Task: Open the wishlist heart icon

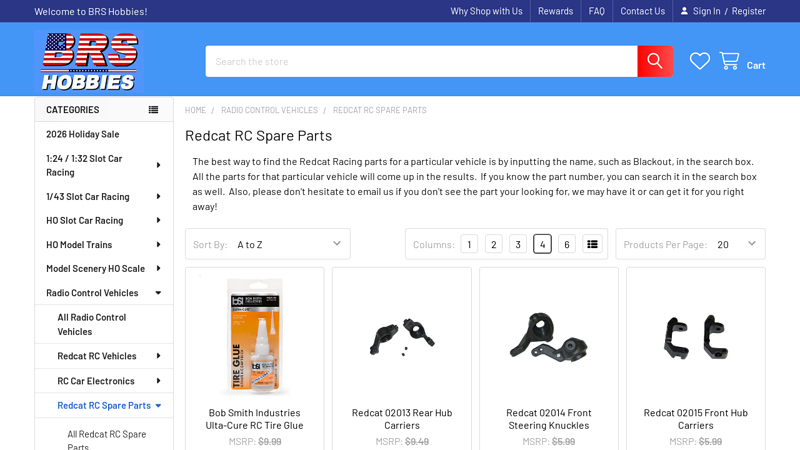Action: tap(699, 61)
